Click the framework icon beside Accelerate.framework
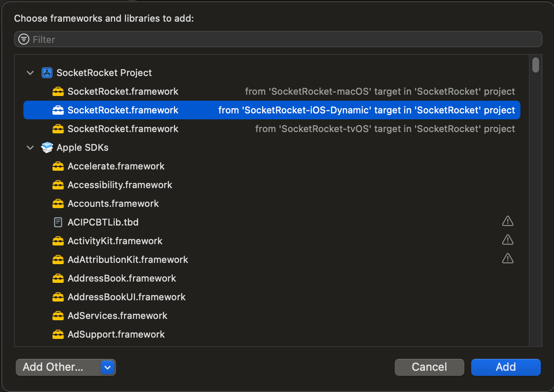This screenshot has height=392, width=554. [x=58, y=166]
